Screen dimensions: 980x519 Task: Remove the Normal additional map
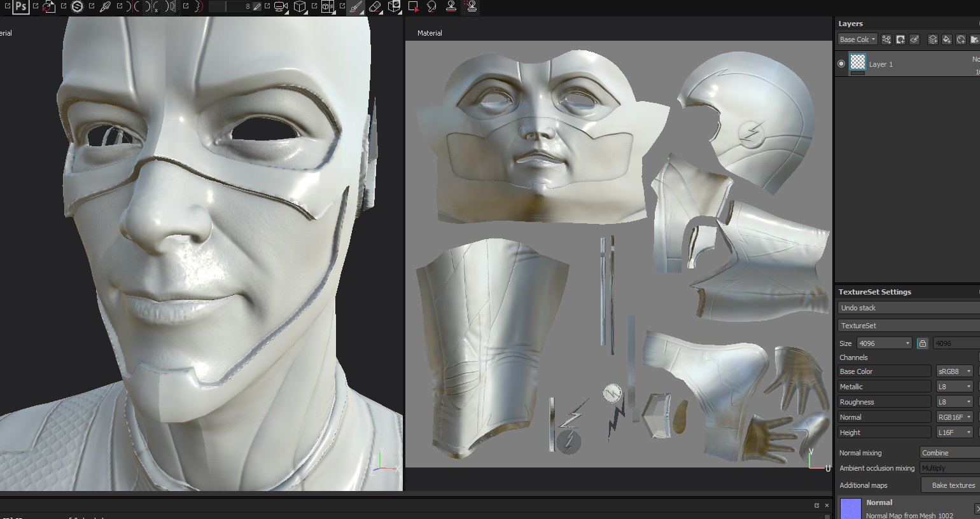pyautogui.click(x=977, y=508)
